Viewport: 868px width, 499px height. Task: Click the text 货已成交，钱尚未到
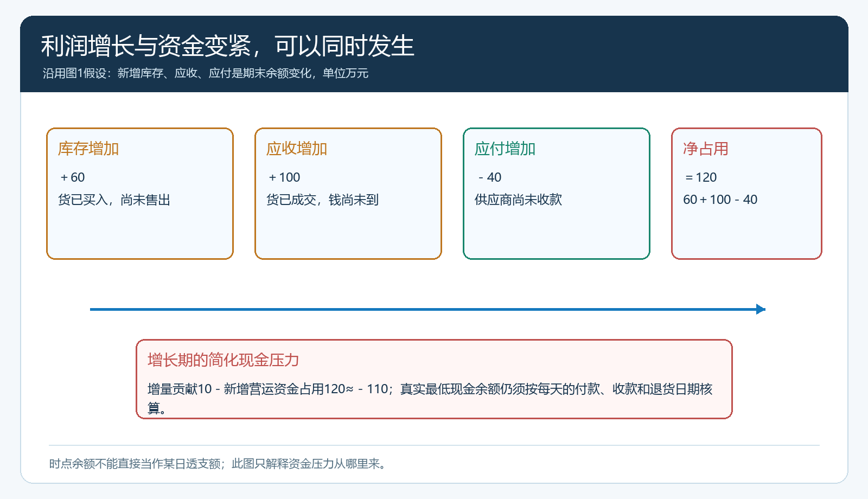point(323,200)
